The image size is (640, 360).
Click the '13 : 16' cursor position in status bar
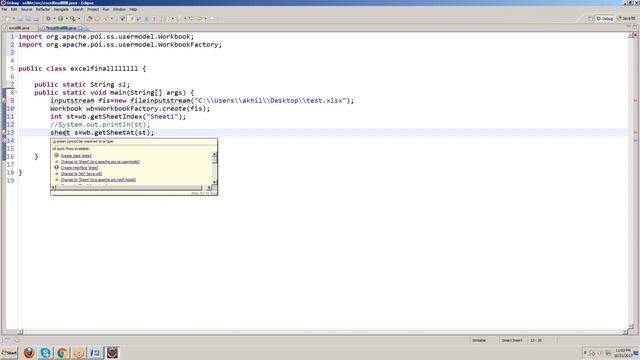click(536, 340)
